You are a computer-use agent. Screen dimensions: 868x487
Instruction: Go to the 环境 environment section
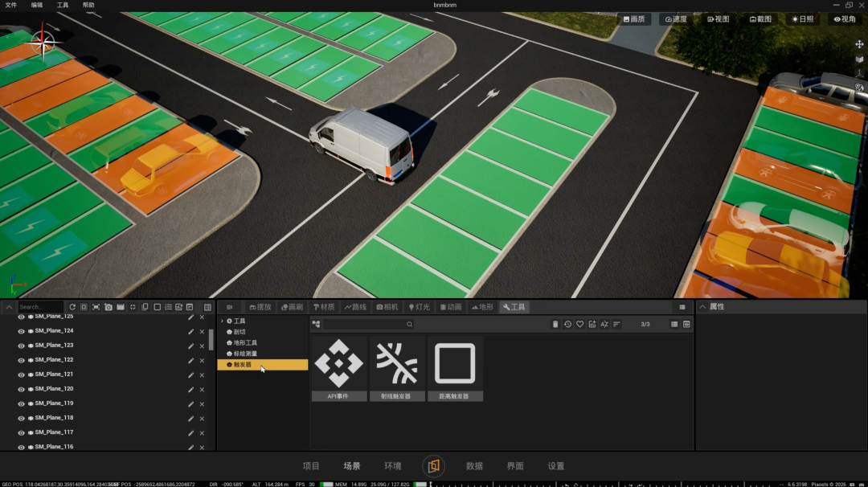(x=392, y=466)
